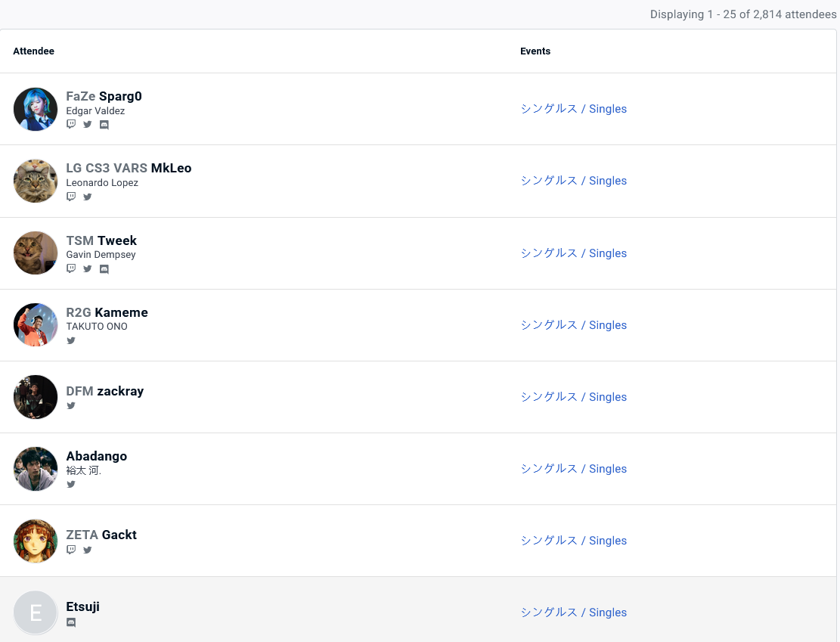The image size is (840, 642).
Task: Click DFM zackray's profile avatar
Action: (36, 396)
